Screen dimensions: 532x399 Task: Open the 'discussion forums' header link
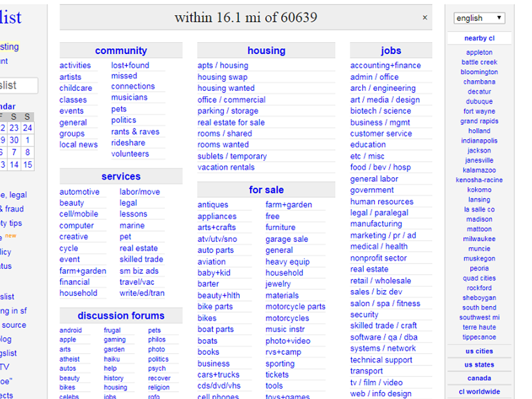tap(121, 316)
